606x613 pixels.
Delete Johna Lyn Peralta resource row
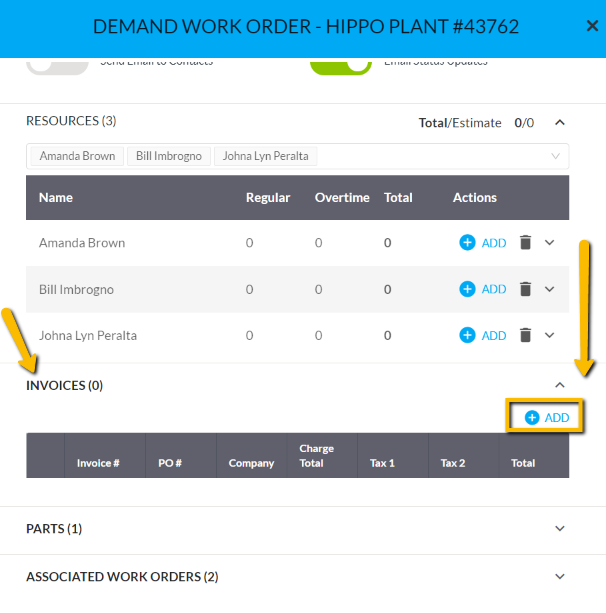tap(525, 335)
